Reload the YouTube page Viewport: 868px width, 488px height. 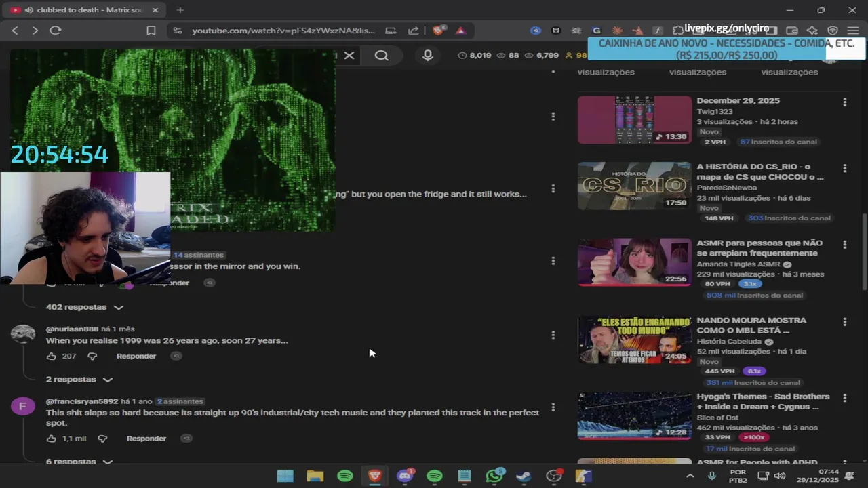(56, 30)
